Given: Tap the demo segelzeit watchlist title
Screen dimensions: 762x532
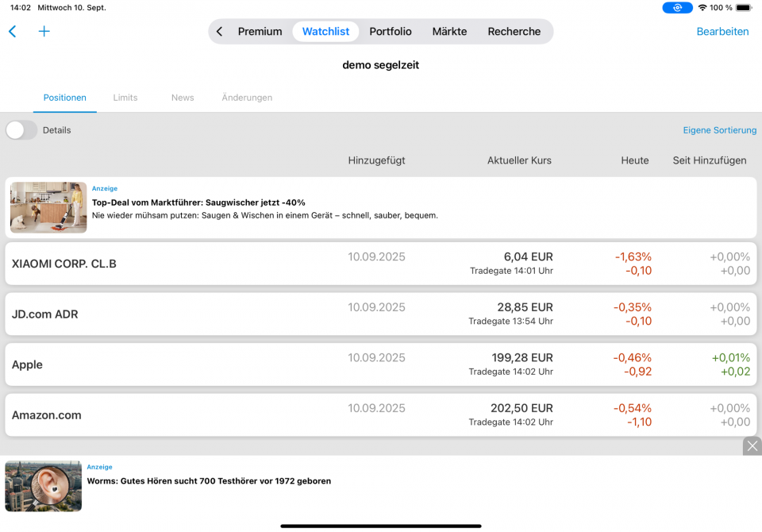Looking at the screenshot, I should 380,65.
